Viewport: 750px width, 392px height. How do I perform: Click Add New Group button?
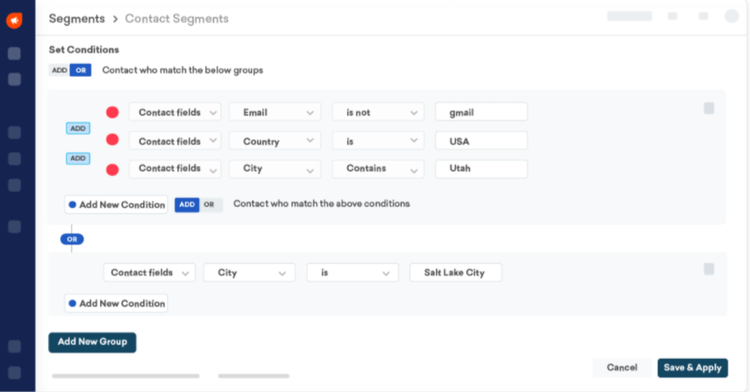pos(92,342)
